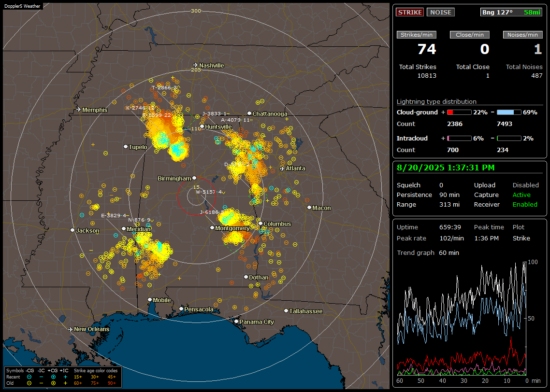
Task: Click the Memphis airplane icon
Action: [x=79, y=110]
